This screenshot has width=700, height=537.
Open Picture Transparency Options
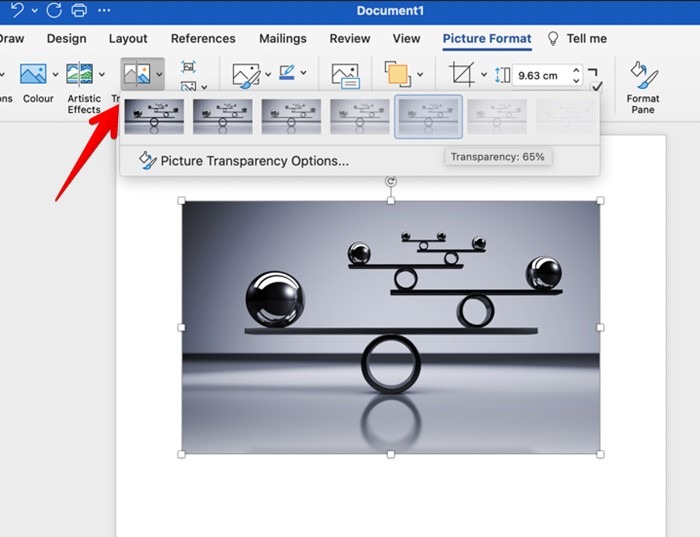[243, 161]
